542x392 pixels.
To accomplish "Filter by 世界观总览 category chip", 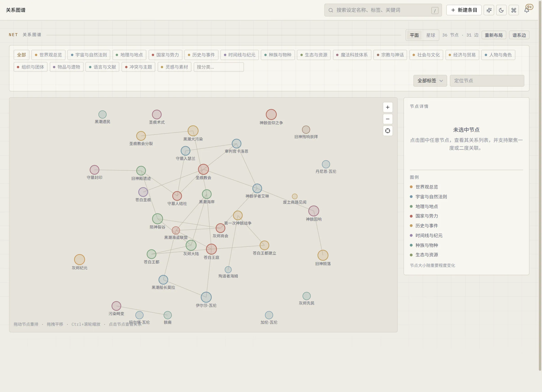I will (48, 55).
